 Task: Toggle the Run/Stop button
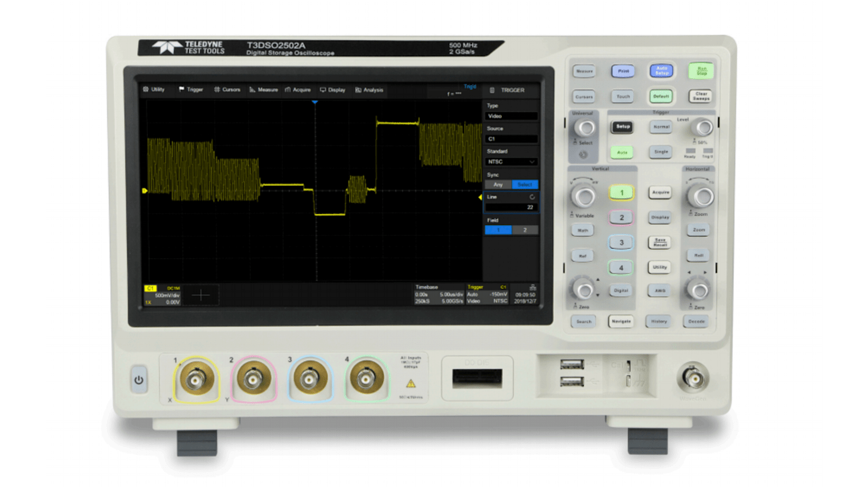701,71
